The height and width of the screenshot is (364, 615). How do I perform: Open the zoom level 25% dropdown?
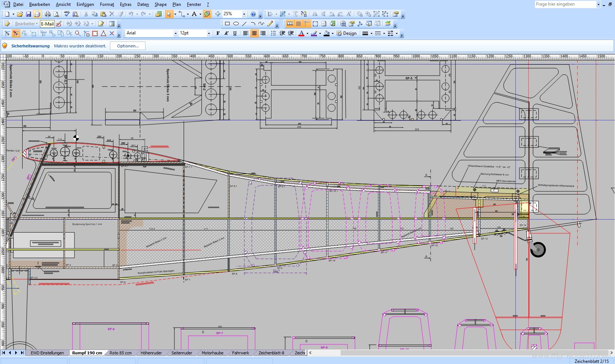(x=244, y=14)
